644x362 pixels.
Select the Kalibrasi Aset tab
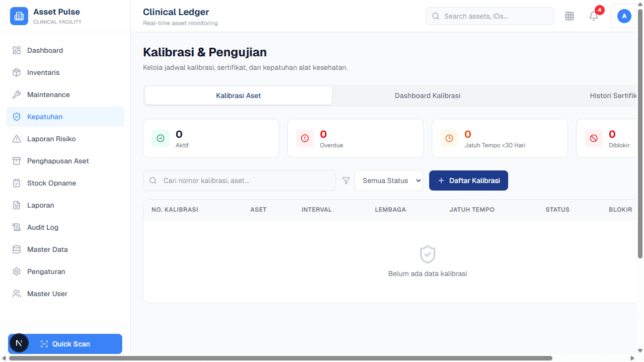coord(238,96)
